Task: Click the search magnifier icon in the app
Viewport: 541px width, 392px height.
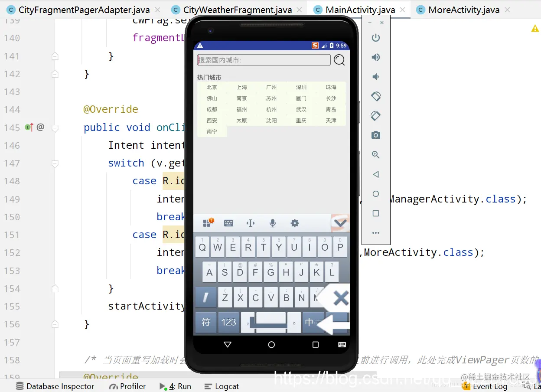Action: [339, 60]
